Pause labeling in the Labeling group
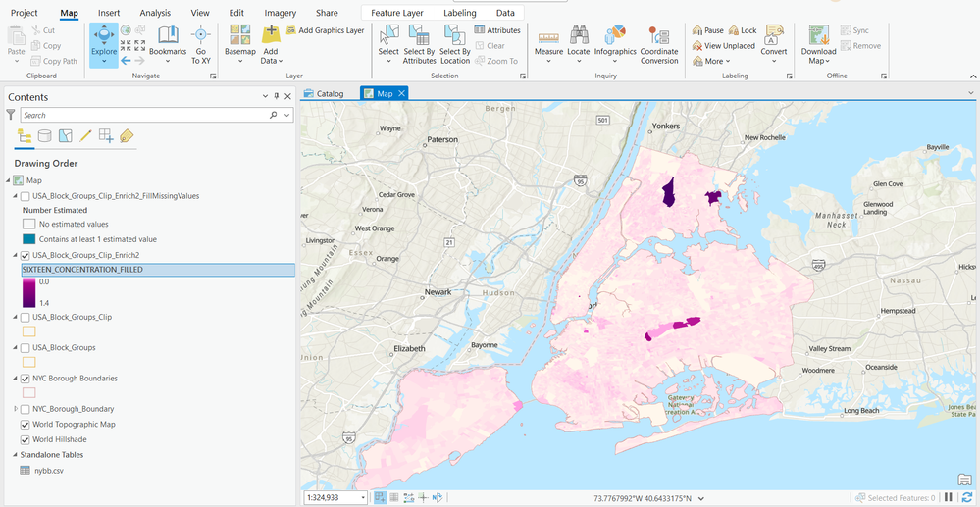The image size is (980, 507). 707,30
